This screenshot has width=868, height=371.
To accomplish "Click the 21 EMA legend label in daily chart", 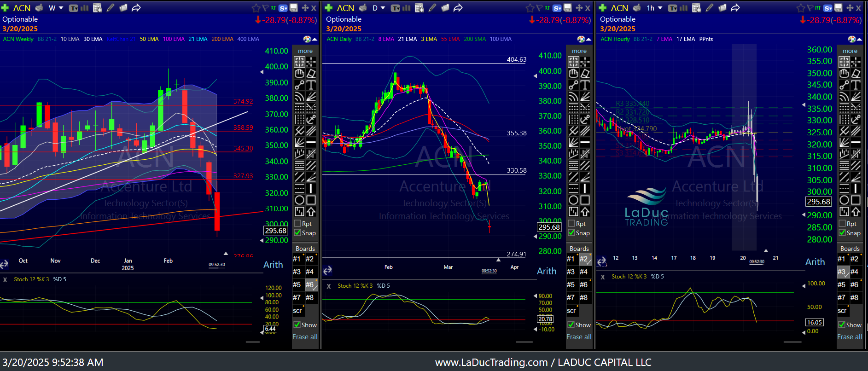I will (x=408, y=39).
